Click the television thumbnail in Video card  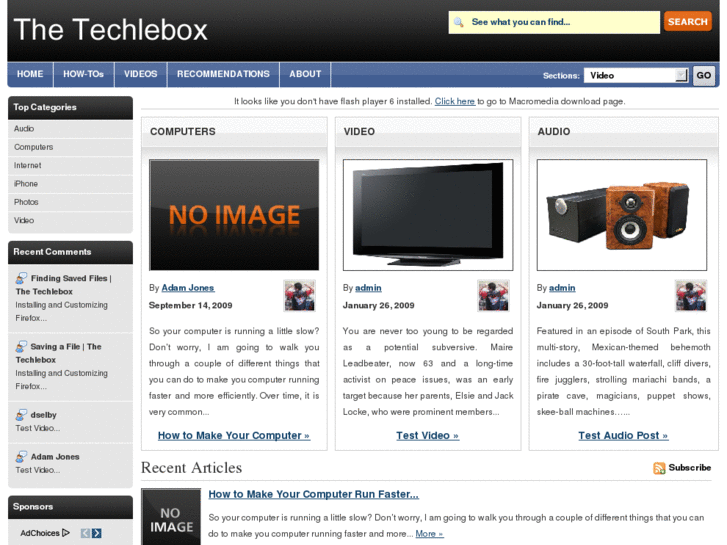coord(428,215)
